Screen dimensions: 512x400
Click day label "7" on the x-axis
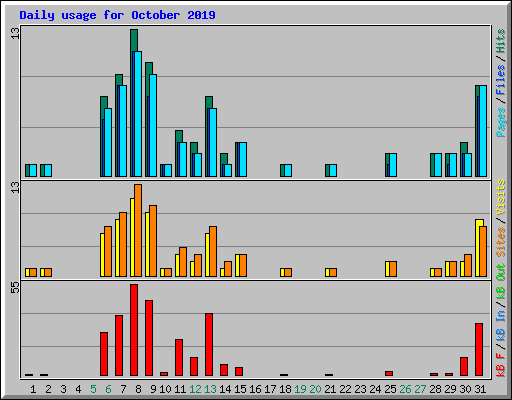123,389
